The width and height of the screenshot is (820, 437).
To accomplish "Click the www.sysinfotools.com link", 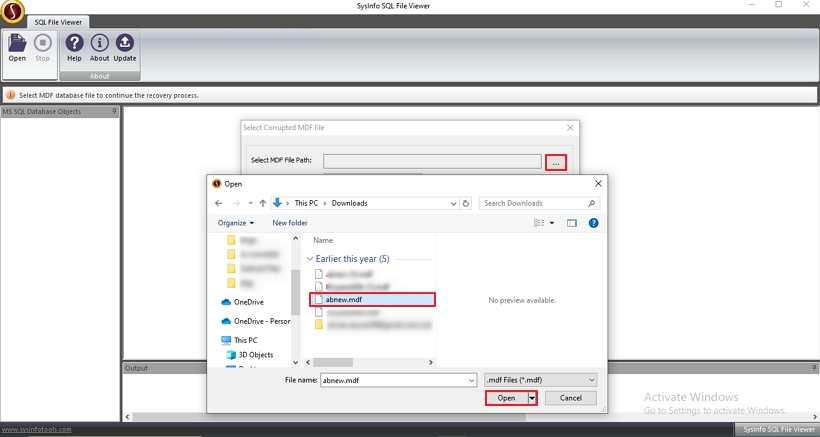I will 36,430.
